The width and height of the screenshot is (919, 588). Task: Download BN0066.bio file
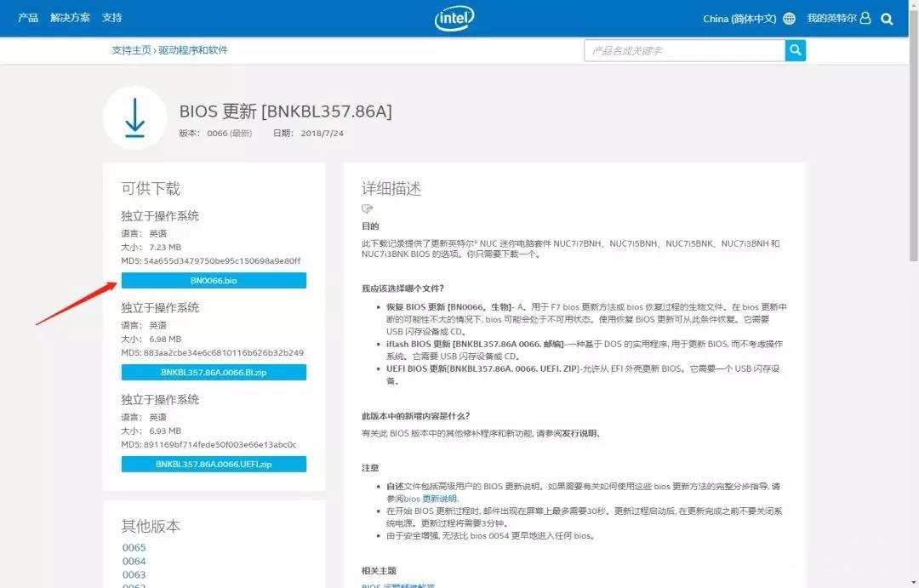click(214, 280)
